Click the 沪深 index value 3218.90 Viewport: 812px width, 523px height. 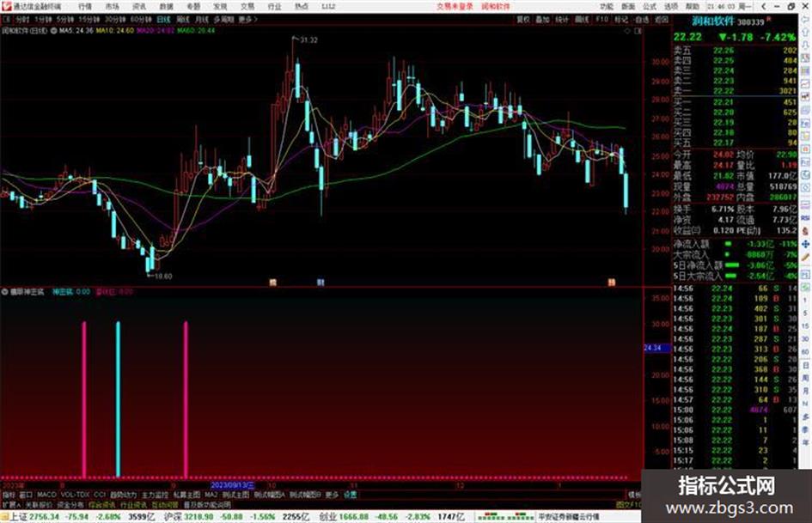(x=199, y=517)
